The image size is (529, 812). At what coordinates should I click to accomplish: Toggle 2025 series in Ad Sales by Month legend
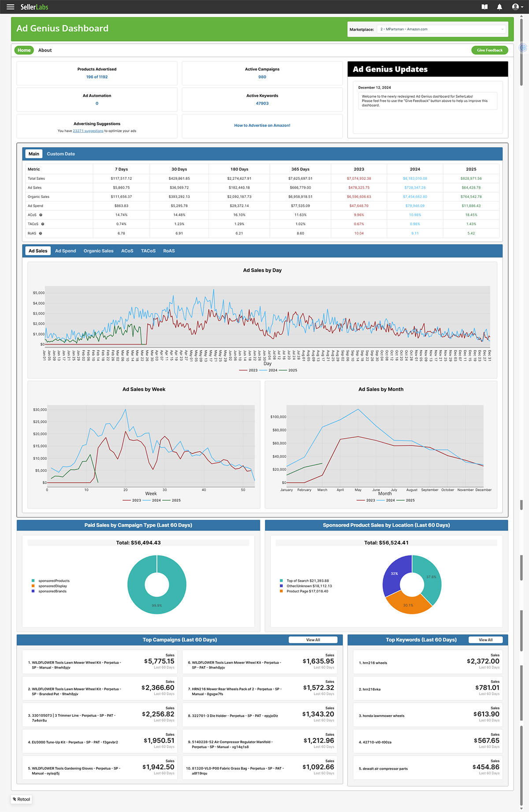click(406, 500)
